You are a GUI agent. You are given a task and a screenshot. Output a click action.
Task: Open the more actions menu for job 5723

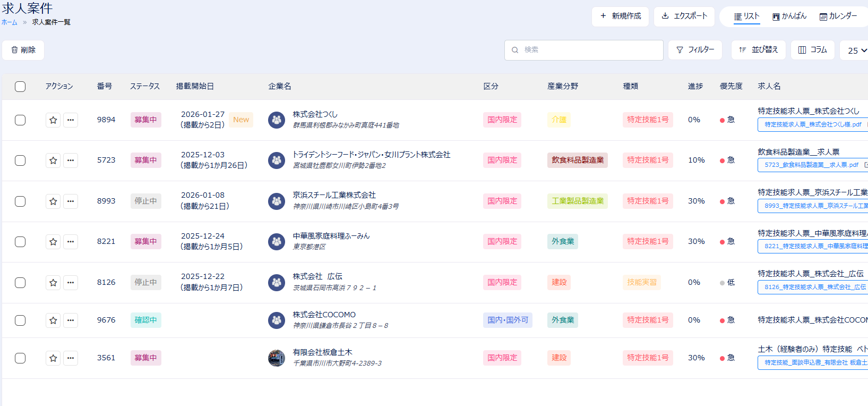click(71, 160)
